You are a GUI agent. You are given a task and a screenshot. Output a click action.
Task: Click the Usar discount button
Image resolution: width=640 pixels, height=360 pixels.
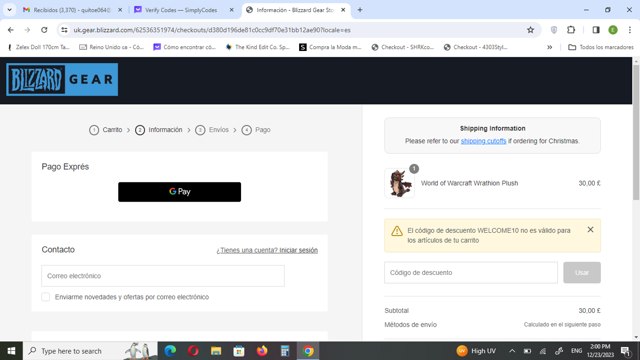582,273
